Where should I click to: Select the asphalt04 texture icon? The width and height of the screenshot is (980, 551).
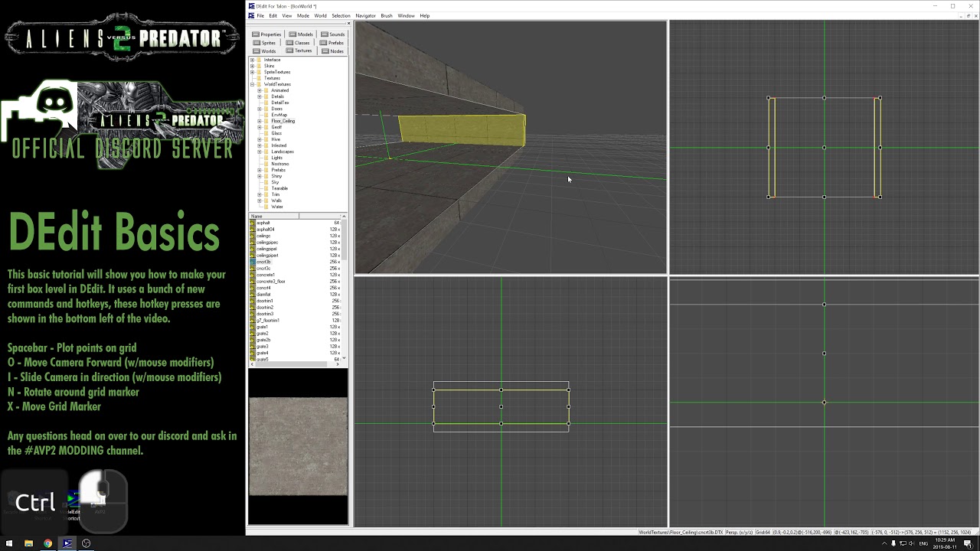[x=253, y=230]
